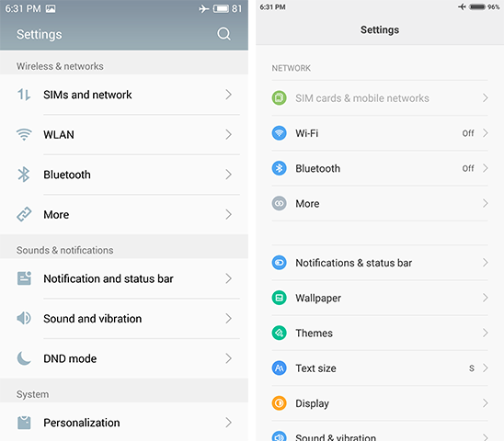504x441 pixels.
Task: Open Themes via its paintbrush icon
Action: click(279, 333)
